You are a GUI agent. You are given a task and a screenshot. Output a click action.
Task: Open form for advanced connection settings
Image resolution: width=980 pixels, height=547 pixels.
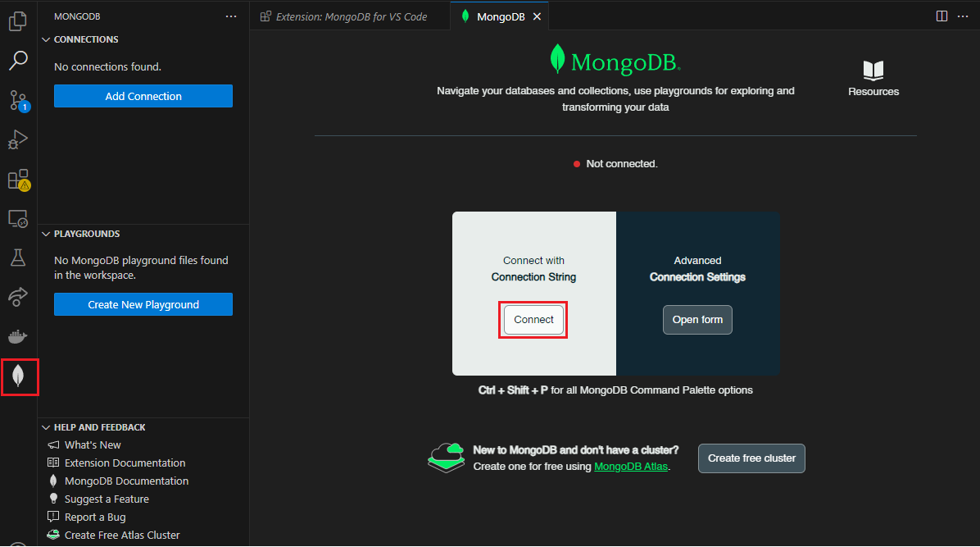[697, 319]
